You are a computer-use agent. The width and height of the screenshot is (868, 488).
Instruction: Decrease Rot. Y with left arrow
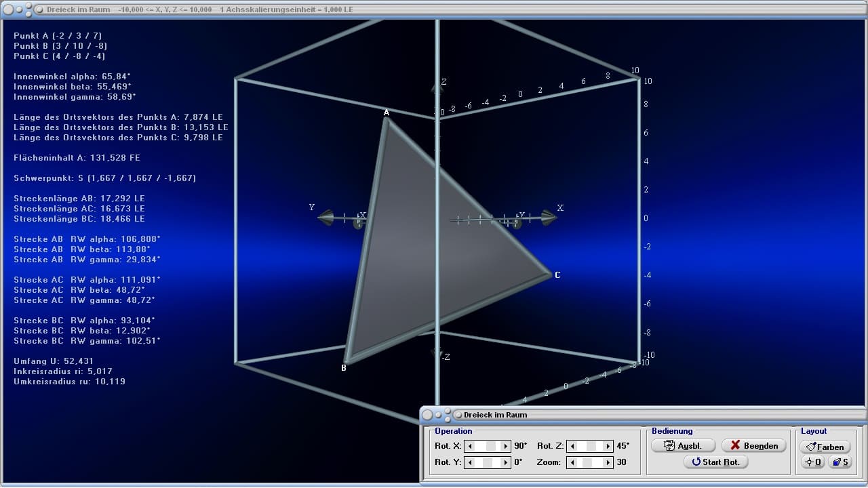[469, 462]
